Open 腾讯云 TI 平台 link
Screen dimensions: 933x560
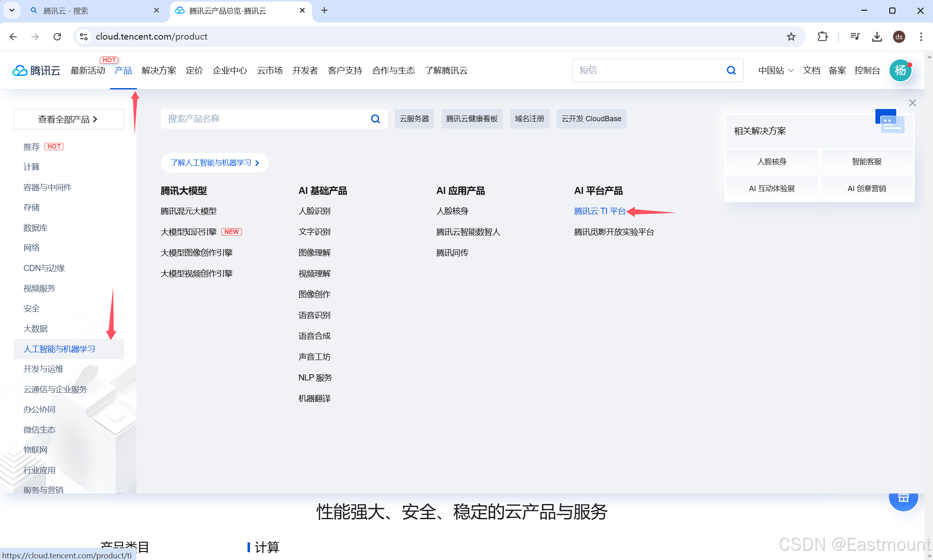(600, 211)
